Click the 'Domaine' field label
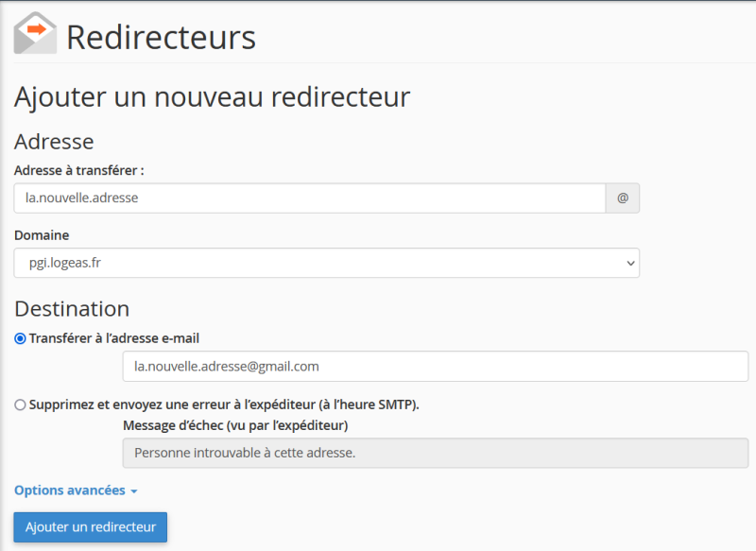 (x=42, y=235)
